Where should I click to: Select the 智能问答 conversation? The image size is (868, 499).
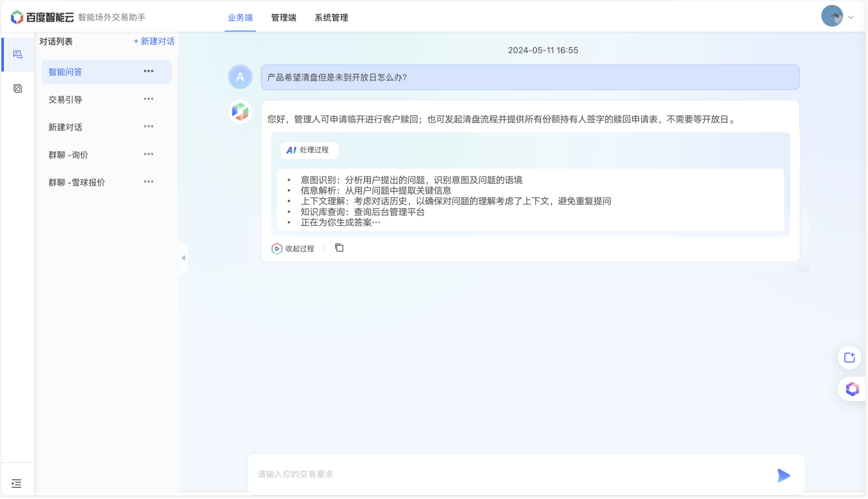[106, 72]
